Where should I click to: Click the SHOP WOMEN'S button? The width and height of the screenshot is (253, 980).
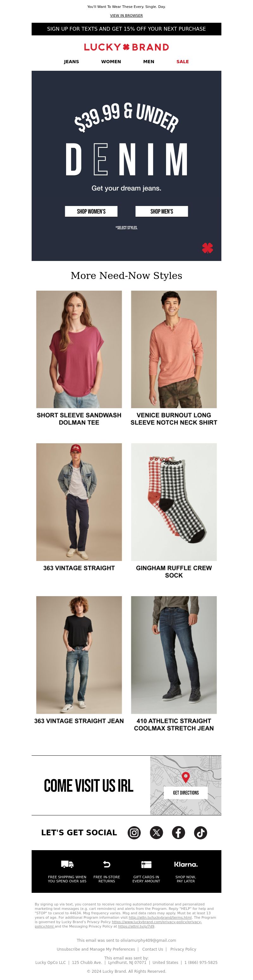(91, 212)
